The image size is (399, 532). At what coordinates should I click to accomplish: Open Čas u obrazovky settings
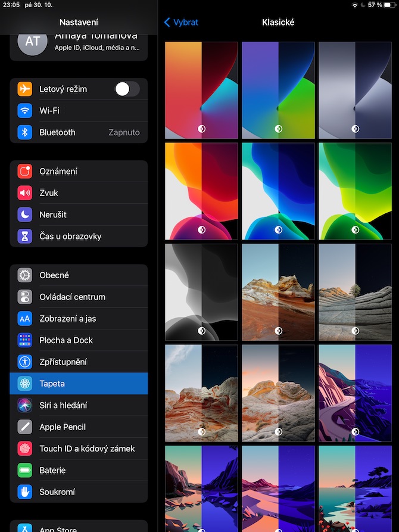point(79,236)
